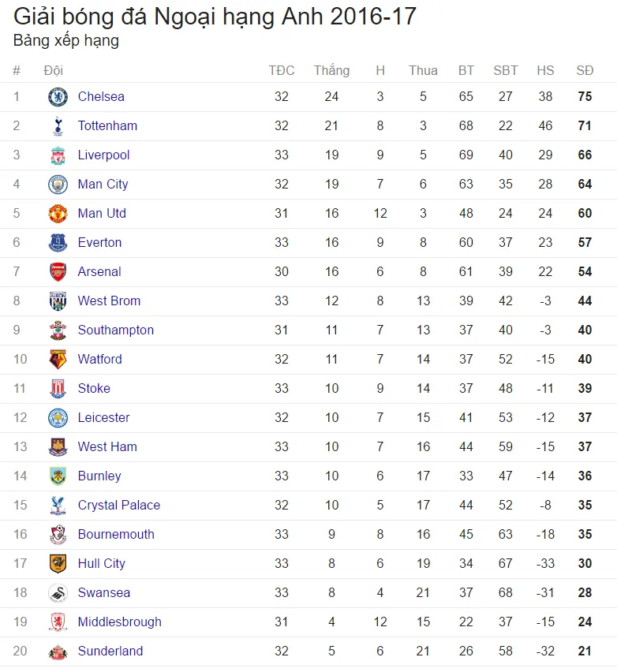The height and width of the screenshot is (672, 617).
Task: Click the Bournemouth team name
Action: (116, 535)
